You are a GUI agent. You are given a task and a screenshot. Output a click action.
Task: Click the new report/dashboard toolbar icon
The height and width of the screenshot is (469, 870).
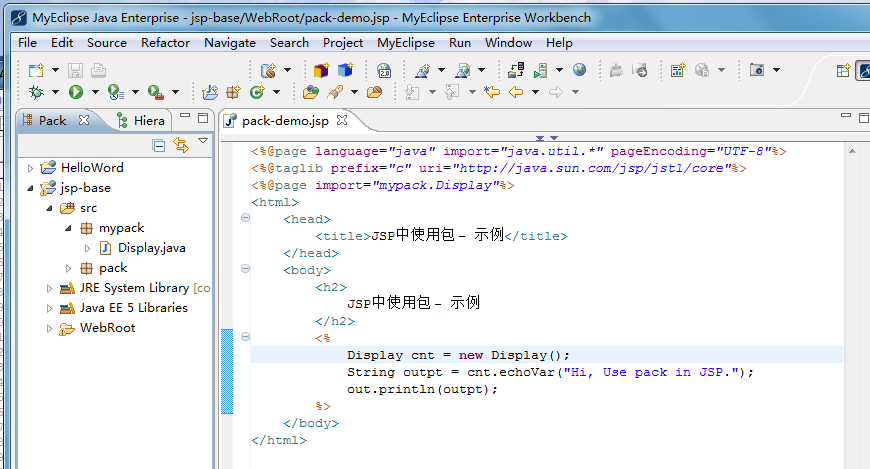[677, 70]
